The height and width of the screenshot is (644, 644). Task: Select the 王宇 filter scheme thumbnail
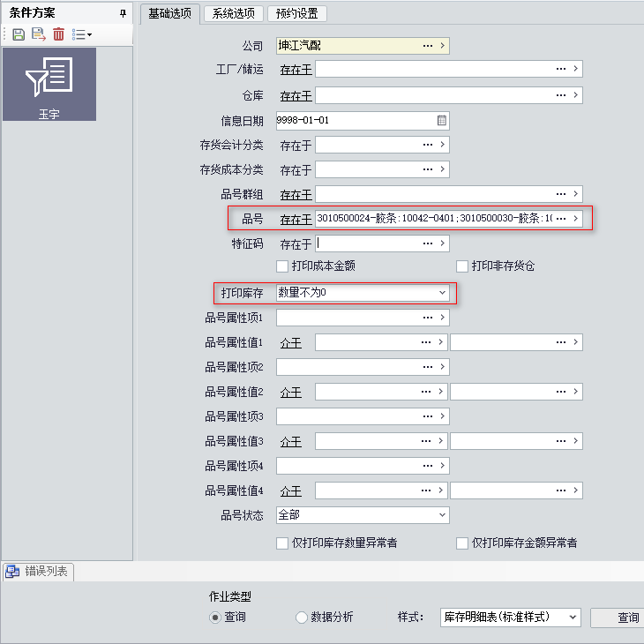[x=49, y=84]
